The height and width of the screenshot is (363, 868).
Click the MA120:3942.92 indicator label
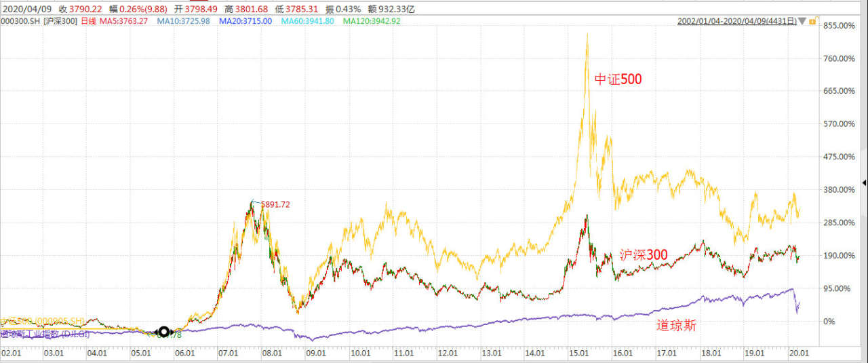coord(372,21)
